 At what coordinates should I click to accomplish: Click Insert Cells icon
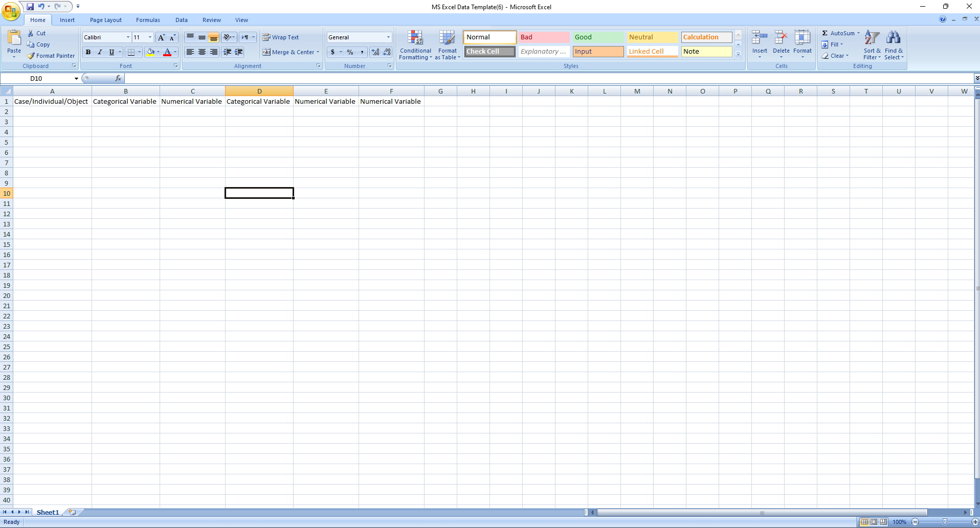tap(760, 38)
